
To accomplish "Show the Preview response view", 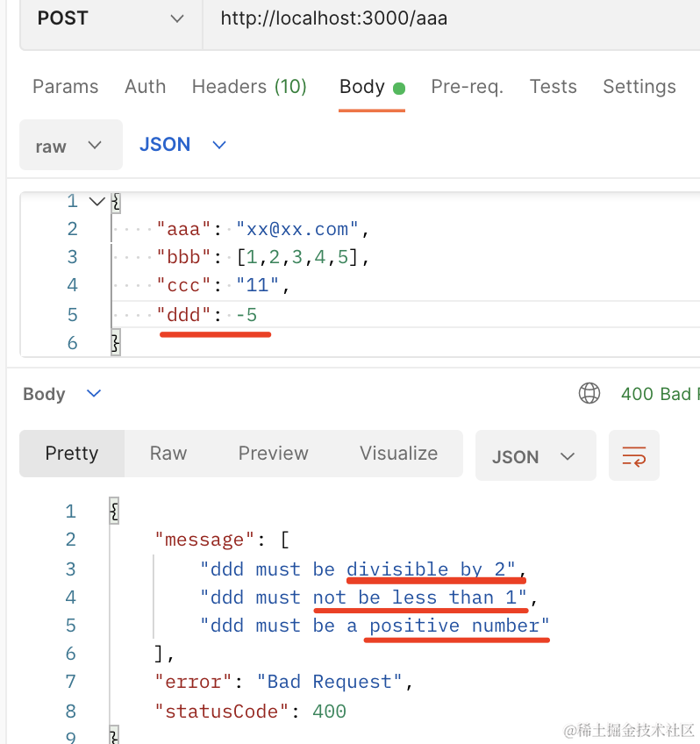I will tap(273, 454).
